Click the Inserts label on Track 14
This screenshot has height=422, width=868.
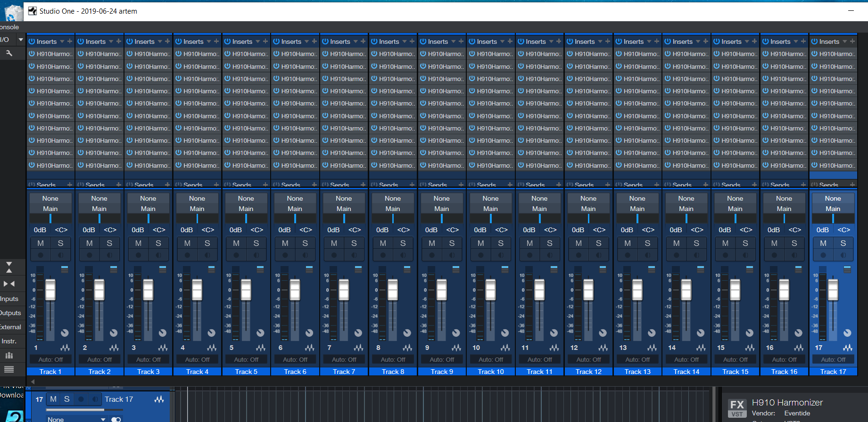point(683,41)
